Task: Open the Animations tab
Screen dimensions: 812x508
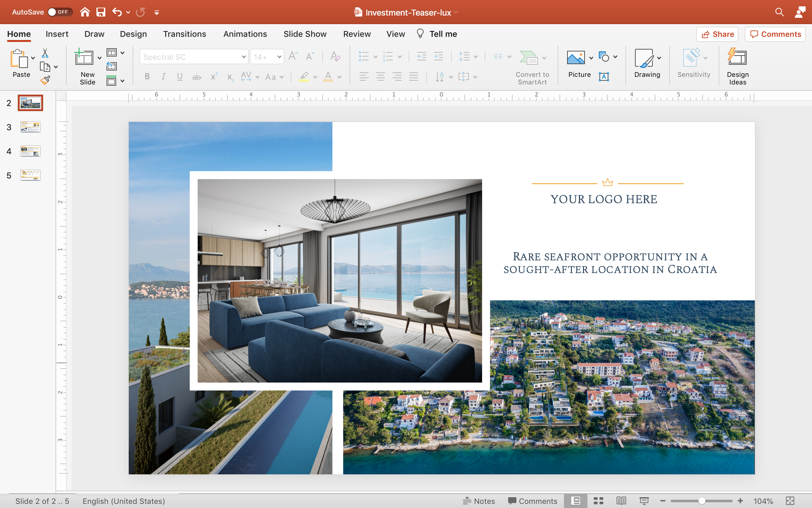Action: click(245, 34)
